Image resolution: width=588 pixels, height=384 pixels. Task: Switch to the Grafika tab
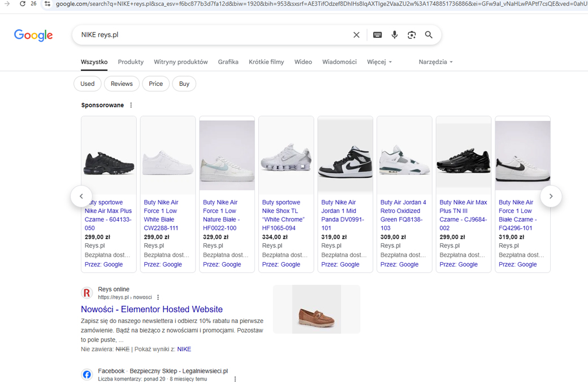click(228, 62)
